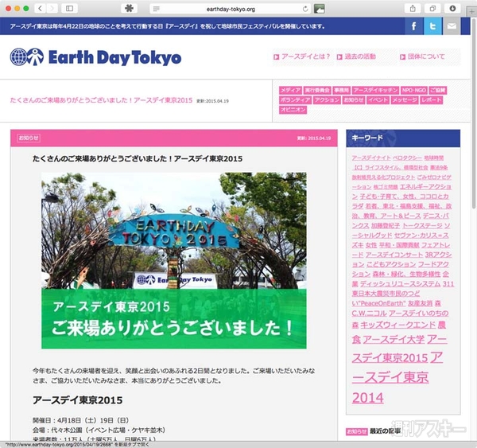Click お知らせ label on article header bar
Image resolution: width=477 pixels, height=448 pixels.
point(29,138)
